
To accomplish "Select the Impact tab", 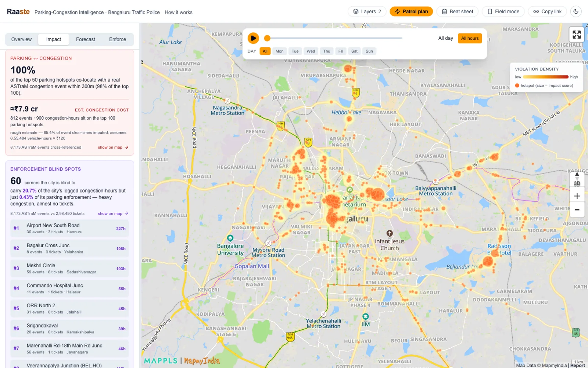I will pos(54,39).
